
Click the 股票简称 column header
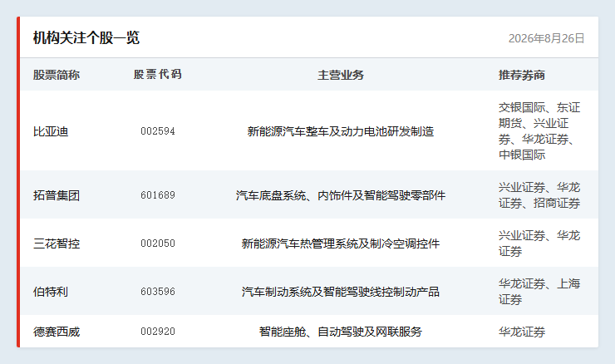[57, 75]
